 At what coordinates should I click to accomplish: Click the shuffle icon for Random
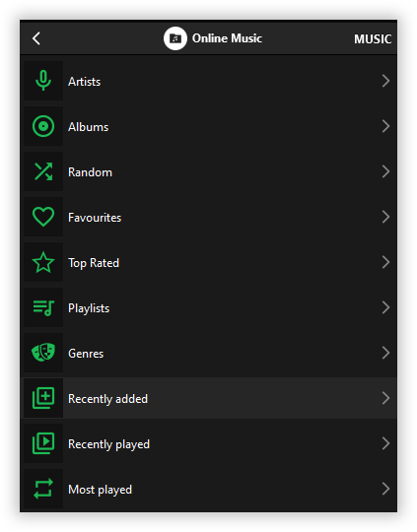click(x=43, y=171)
